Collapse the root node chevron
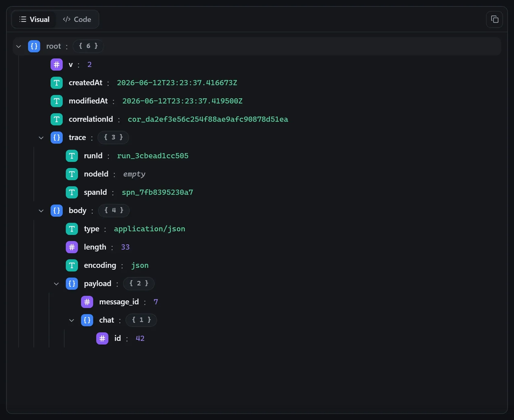Image resolution: width=514 pixels, height=420 pixels. click(x=19, y=46)
